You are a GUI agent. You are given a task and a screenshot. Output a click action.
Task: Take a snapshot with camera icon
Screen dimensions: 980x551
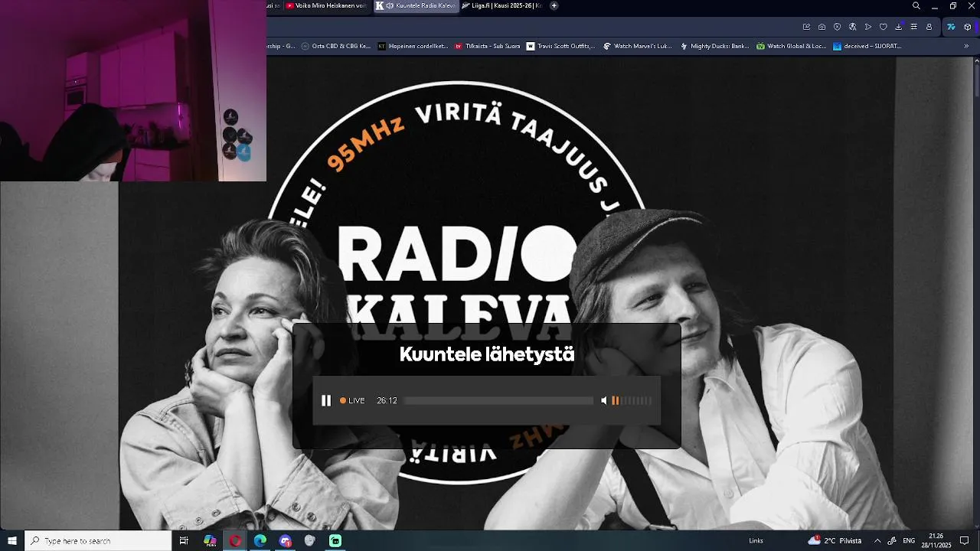click(822, 27)
